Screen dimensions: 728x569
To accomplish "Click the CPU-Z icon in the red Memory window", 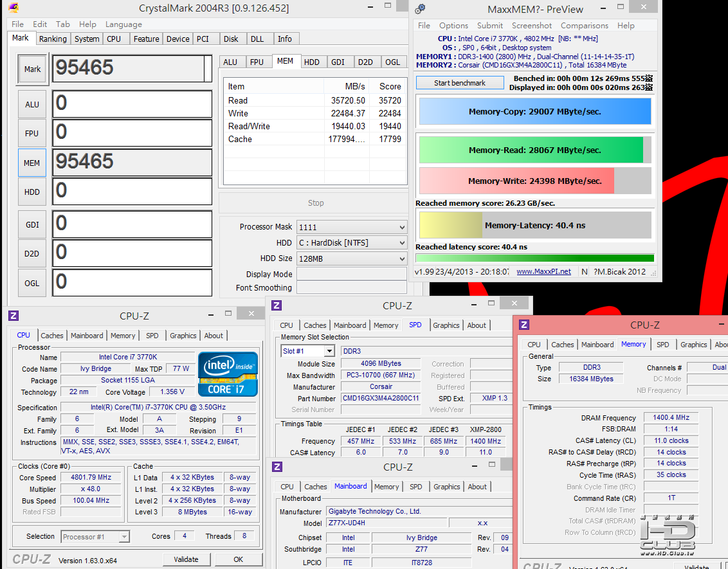I will tap(524, 325).
